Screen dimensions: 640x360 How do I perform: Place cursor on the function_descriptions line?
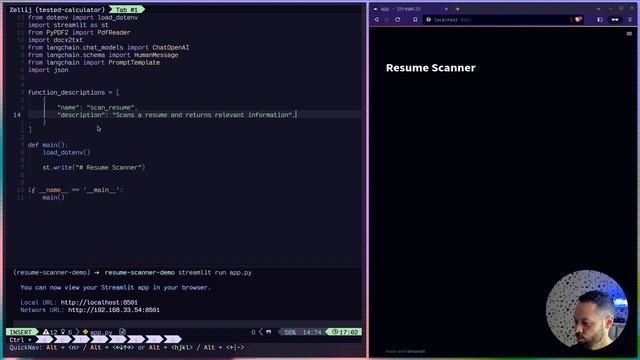coord(73,93)
